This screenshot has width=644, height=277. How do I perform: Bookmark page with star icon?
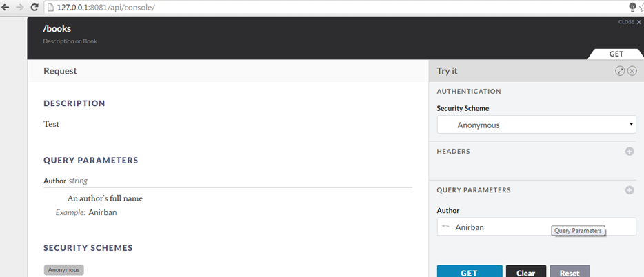tap(641, 8)
